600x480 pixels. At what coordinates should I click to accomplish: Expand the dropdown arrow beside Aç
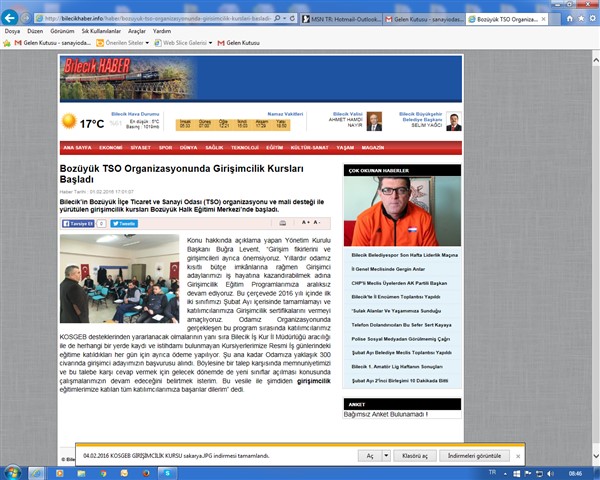[386, 456]
